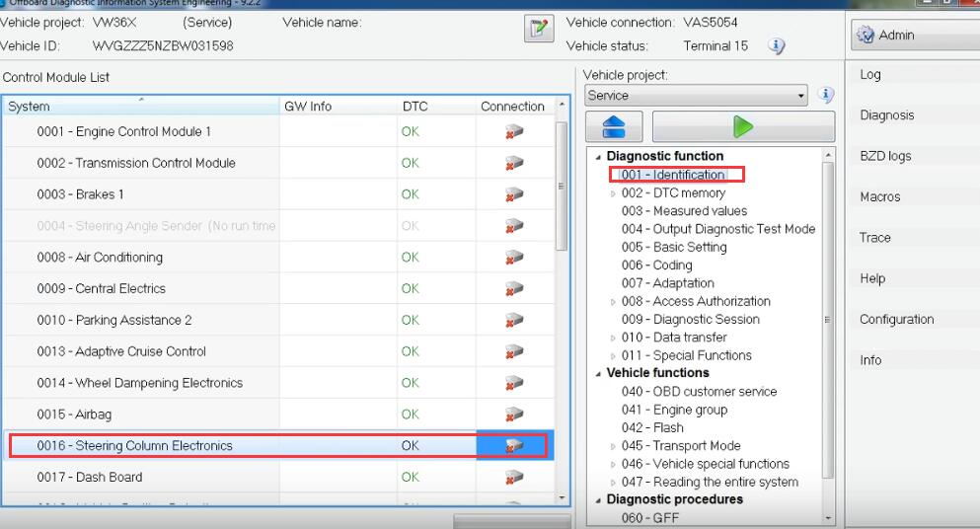
Task: Select 005 - Basic Setting function
Action: click(x=674, y=248)
